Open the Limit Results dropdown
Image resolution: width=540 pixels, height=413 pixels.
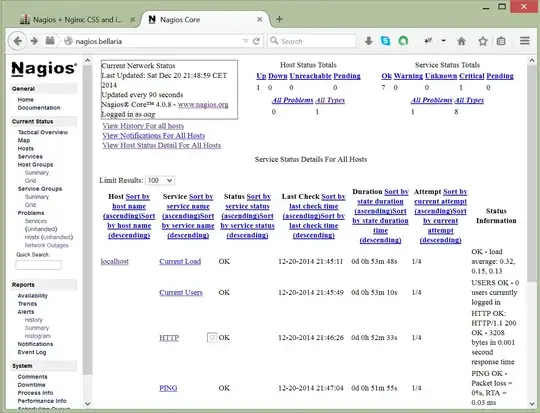click(160, 180)
